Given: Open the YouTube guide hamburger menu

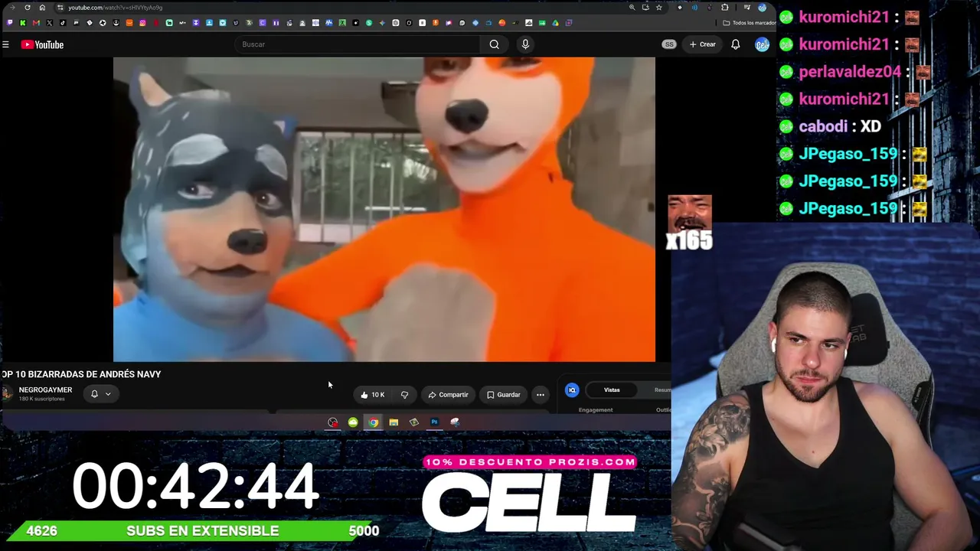Looking at the screenshot, I should pyautogui.click(x=5, y=44).
